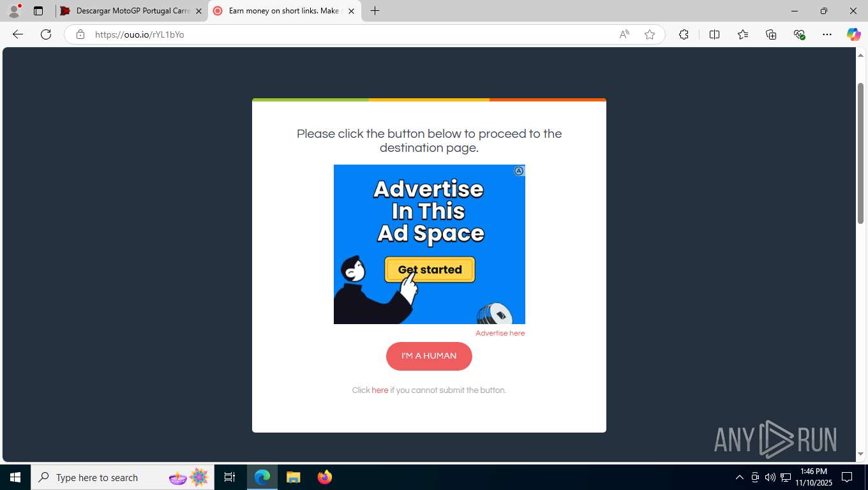Image resolution: width=868 pixels, height=490 pixels.
Task: Select the 'Earn money on short links' tab
Action: (284, 11)
